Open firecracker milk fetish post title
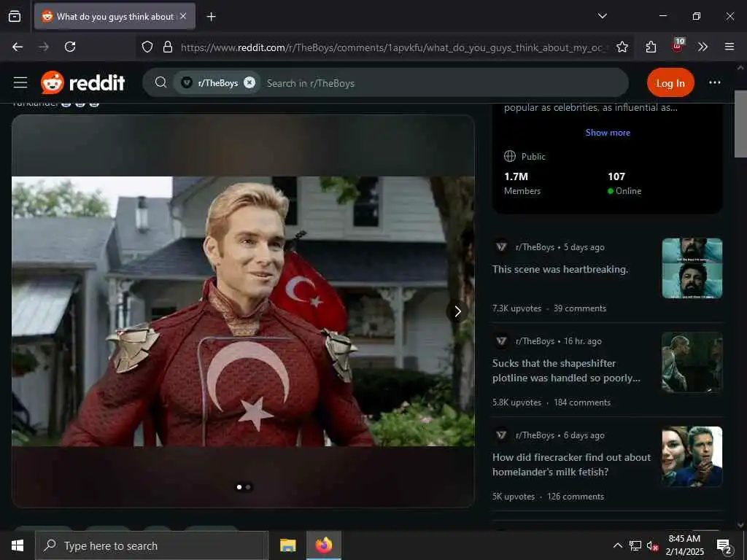Viewport: 747px width, 560px height. (571, 464)
